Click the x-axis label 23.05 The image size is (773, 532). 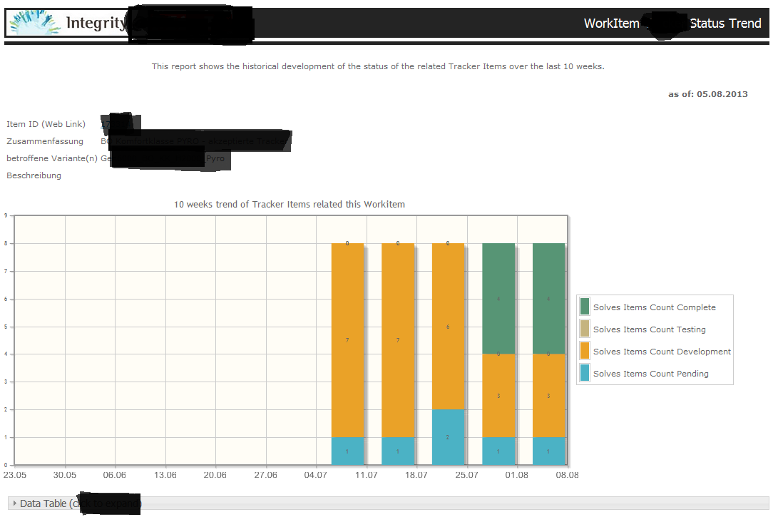(15, 475)
